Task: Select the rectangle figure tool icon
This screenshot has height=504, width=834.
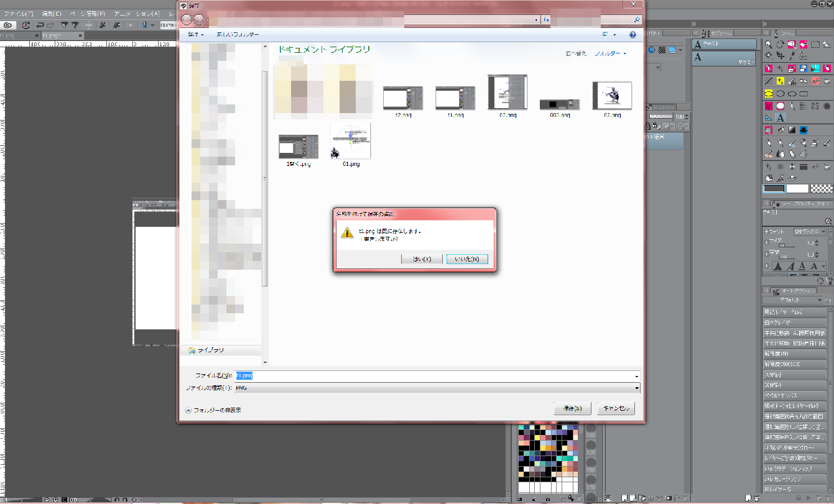Action: (804, 94)
